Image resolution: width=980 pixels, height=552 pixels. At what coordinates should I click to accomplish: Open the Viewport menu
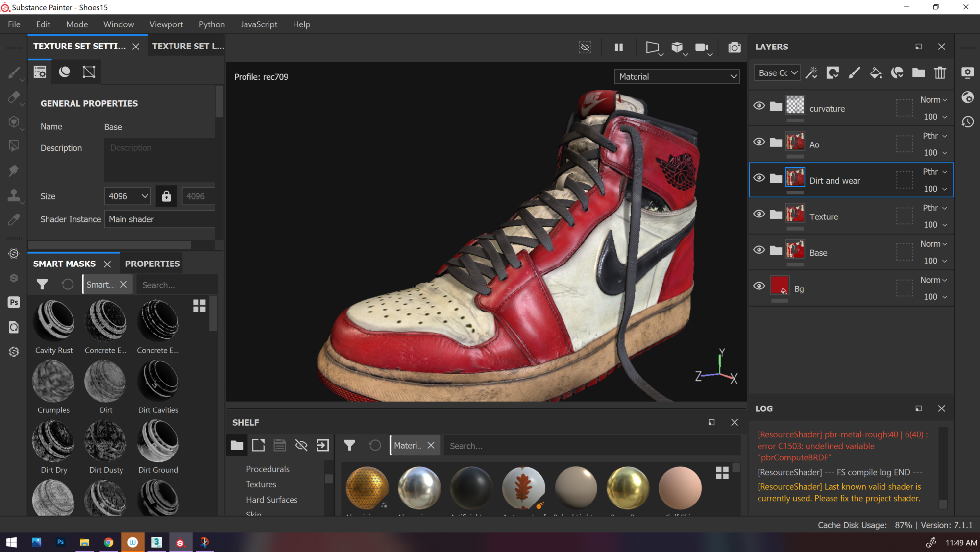coord(166,24)
